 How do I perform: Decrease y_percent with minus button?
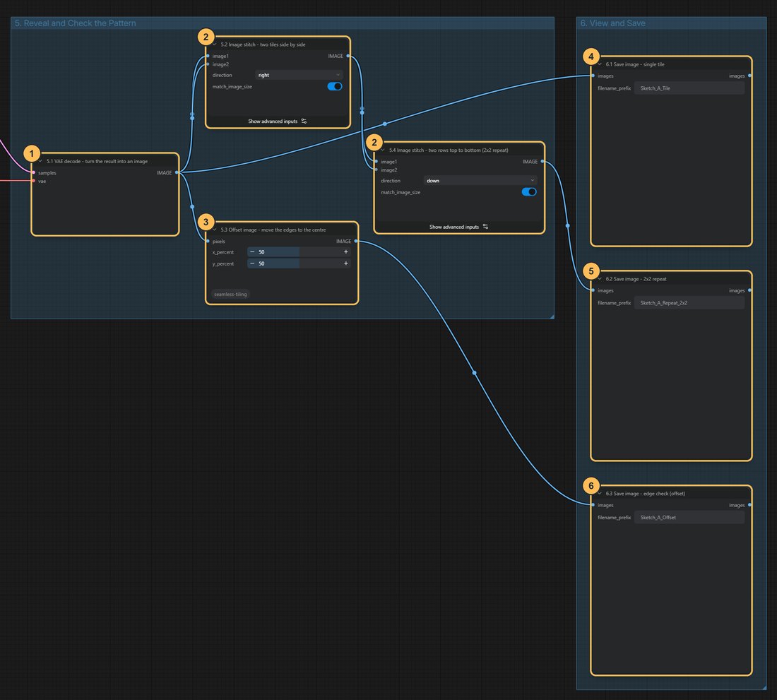pos(252,263)
